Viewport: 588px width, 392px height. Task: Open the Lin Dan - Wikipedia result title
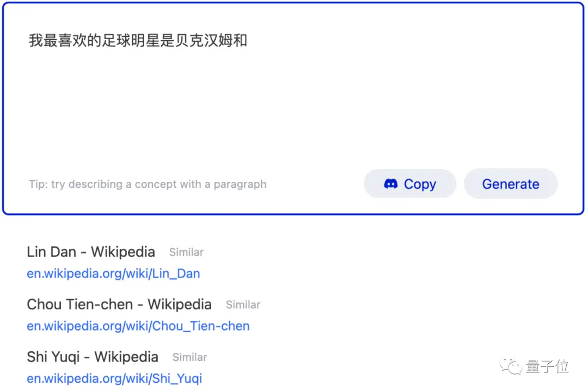91,252
